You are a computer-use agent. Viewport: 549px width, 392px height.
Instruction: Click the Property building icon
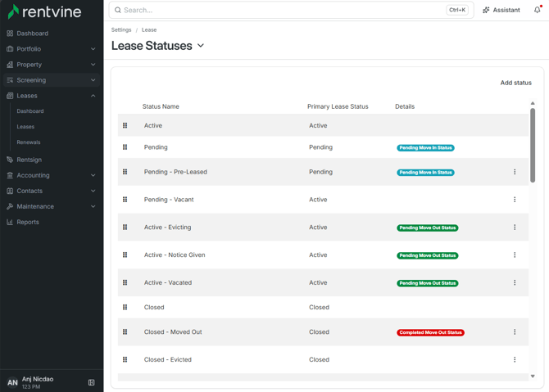pos(10,65)
